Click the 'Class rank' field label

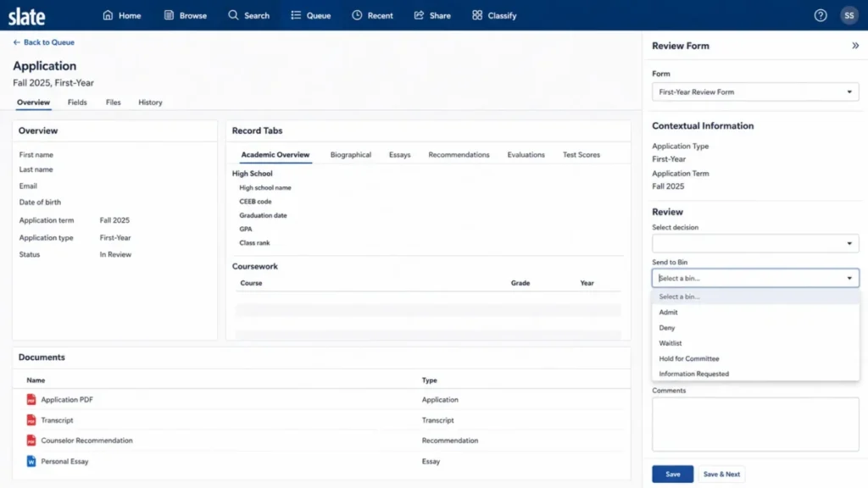click(254, 243)
